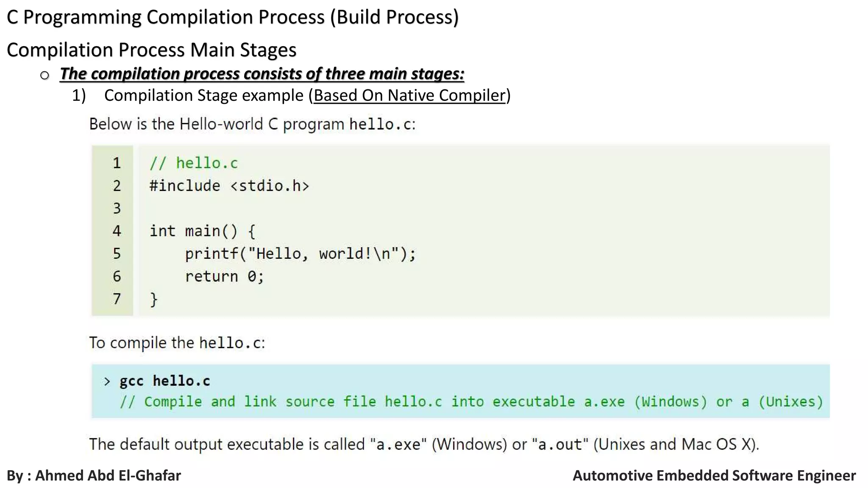Click the 'return 0;' statement
The height and width of the screenshot is (488, 868).
[224, 277]
